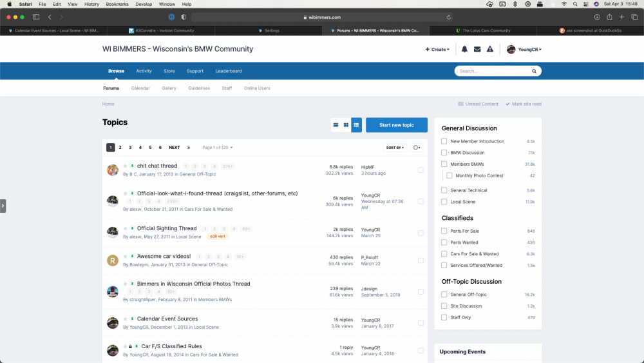Click the Bluetooth menu bar icon
This screenshot has height=363, width=644.
click(515, 4)
